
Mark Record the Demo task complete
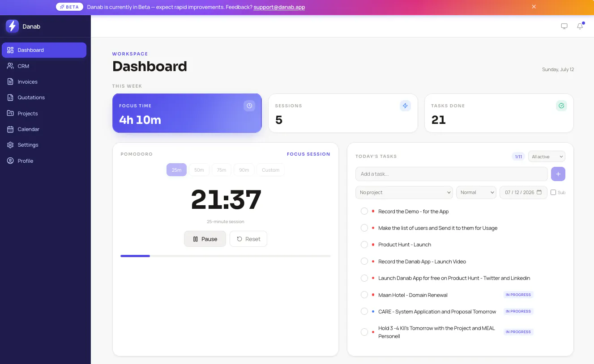(364, 211)
